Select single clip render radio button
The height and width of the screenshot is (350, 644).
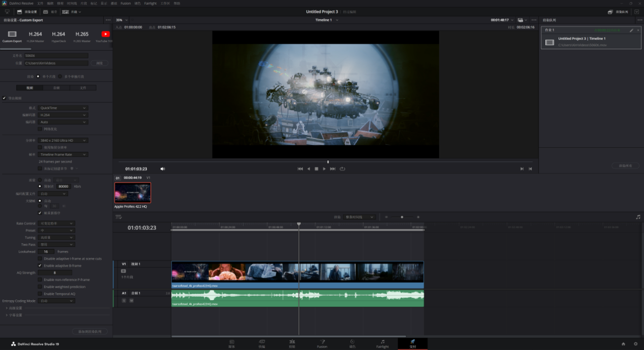tap(38, 76)
